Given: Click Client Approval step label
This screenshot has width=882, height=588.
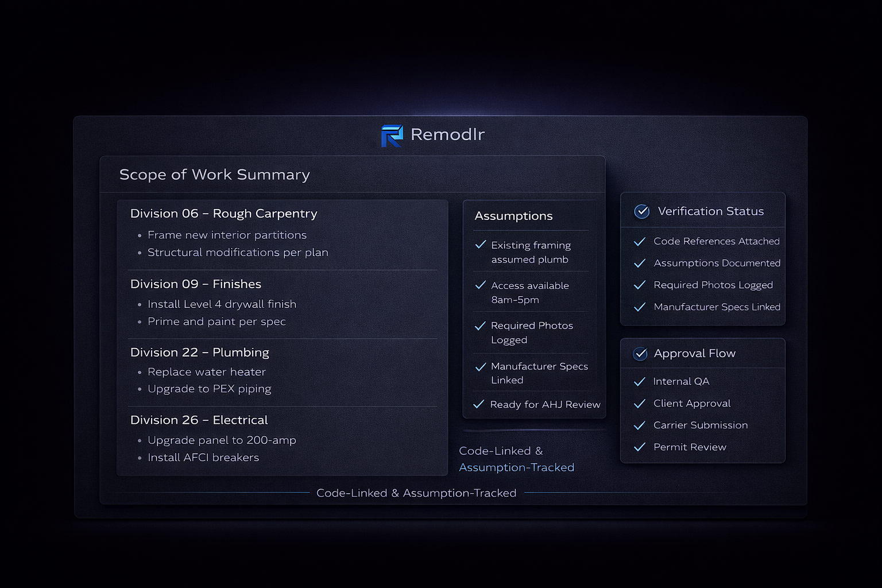Looking at the screenshot, I should coord(692,404).
